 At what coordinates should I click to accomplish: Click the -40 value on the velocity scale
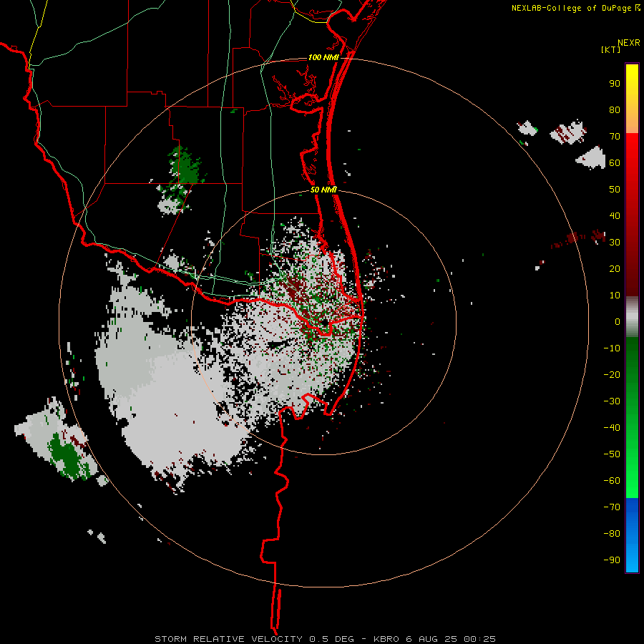(x=612, y=428)
